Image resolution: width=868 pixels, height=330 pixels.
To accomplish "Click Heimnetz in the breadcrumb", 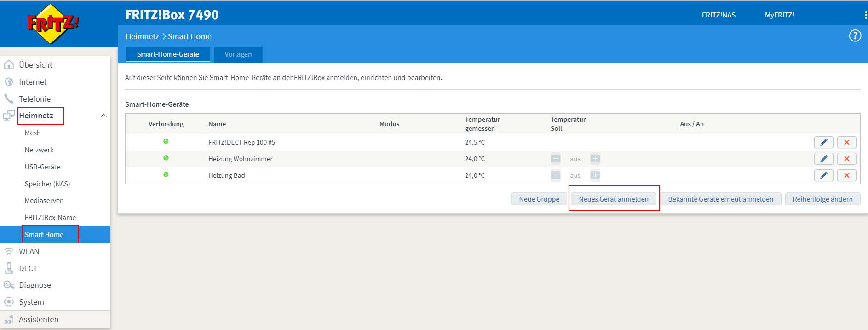I will click(x=143, y=36).
